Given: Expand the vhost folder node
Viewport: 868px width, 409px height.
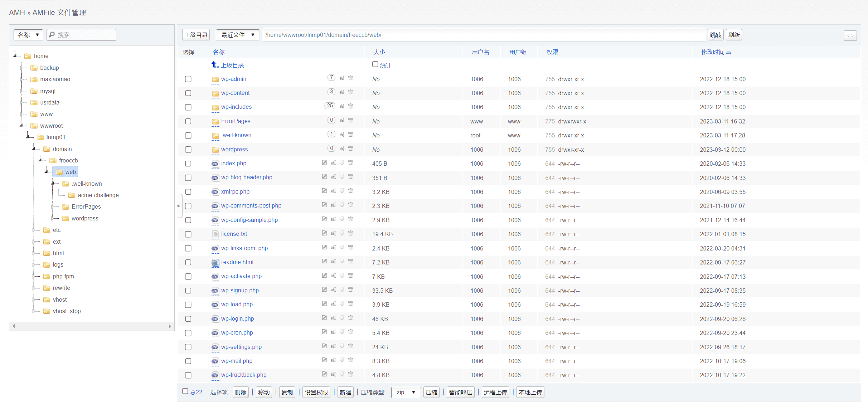Looking at the screenshot, I should pyautogui.click(x=34, y=300).
